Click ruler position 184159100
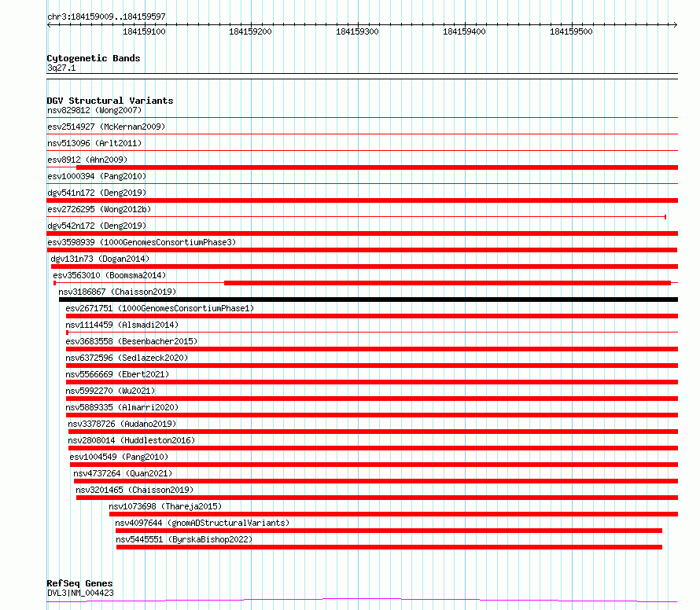The width and height of the screenshot is (700, 610). point(144,31)
